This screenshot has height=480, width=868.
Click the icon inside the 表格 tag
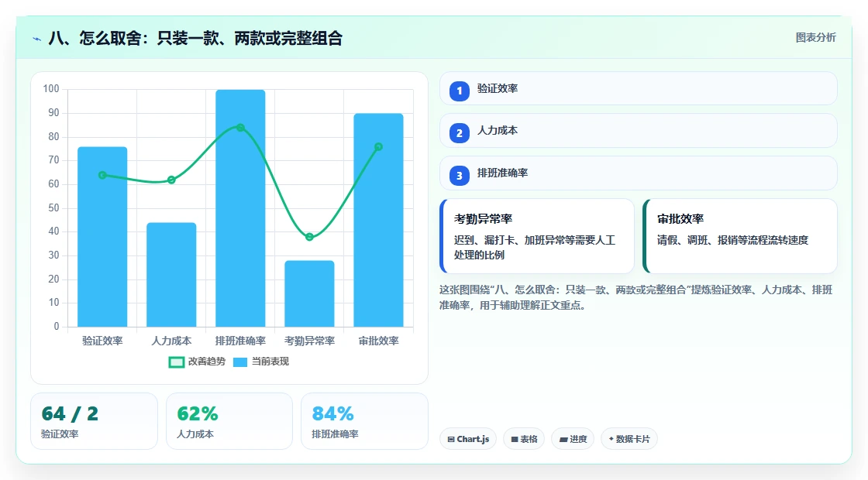[x=515, y=439]
